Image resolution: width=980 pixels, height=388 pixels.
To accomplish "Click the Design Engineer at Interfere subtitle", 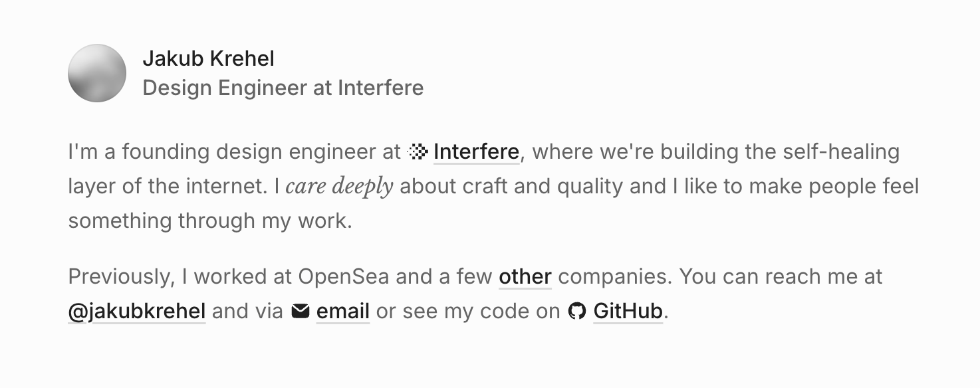I will [x=283, y=88].
